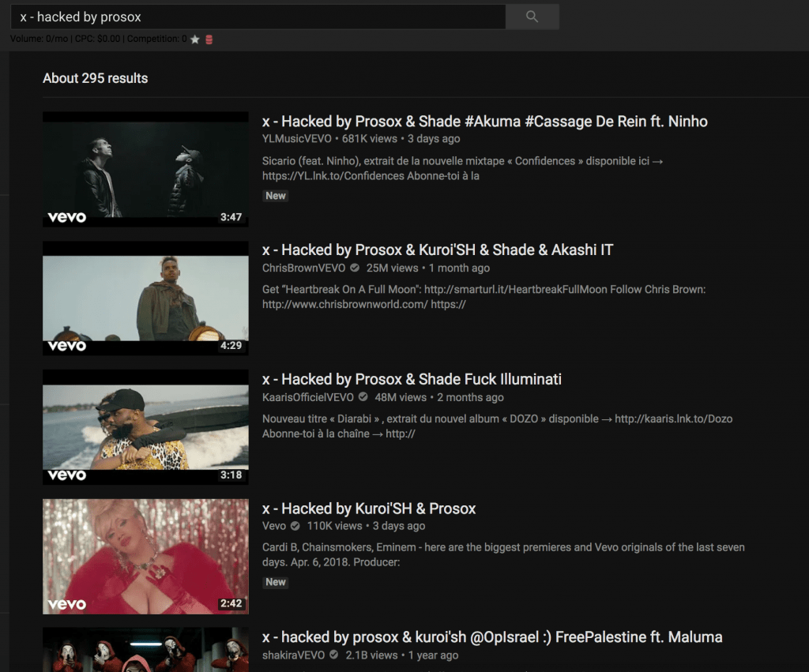Click the Vevo logo on the Cardi B thumbnail
This screenshot has width=809, height=672.
tap(67, 601)
